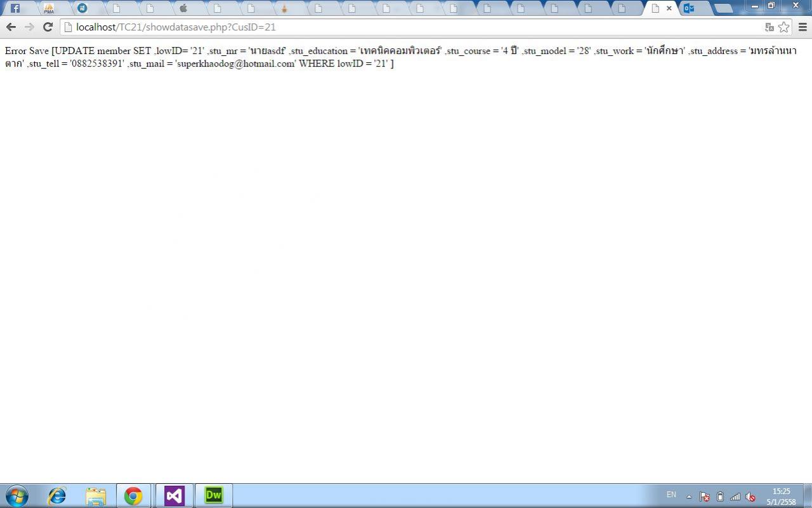Click 'UPDATE member SET' in the error
Screen dimensions: 812x508
coord(103,51)
